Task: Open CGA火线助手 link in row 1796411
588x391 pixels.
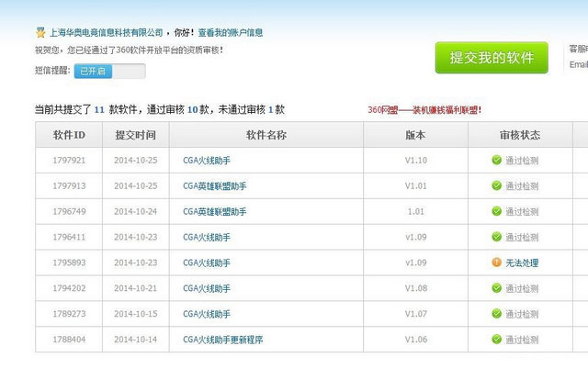Action: coord(207,237)
